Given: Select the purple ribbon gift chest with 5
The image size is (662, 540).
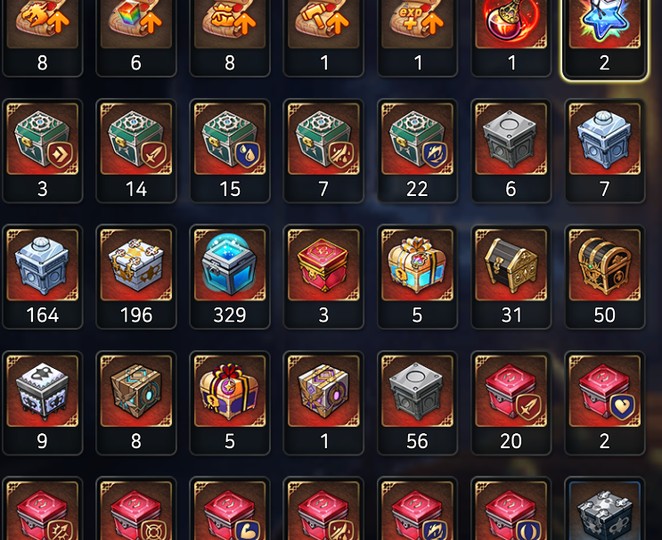Looking at the screenshot, I should (x=230, y=403).
